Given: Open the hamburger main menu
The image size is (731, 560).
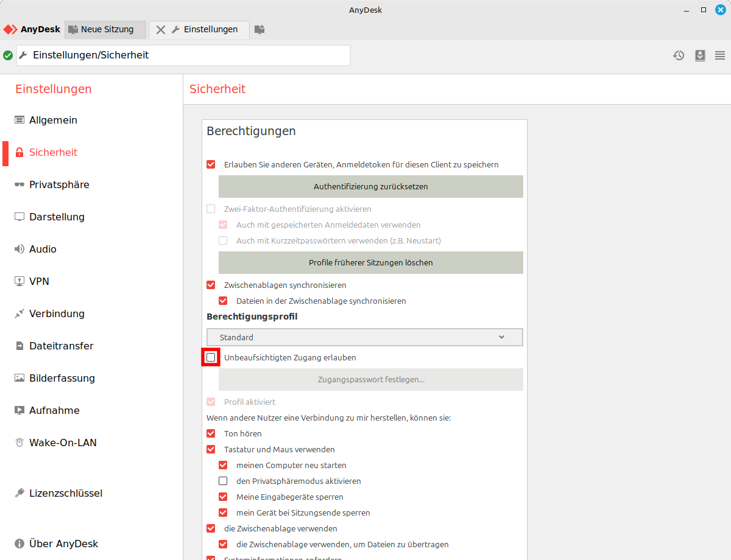Looking at the screenshot, I should pyautogui.click(x=720, y=55).
